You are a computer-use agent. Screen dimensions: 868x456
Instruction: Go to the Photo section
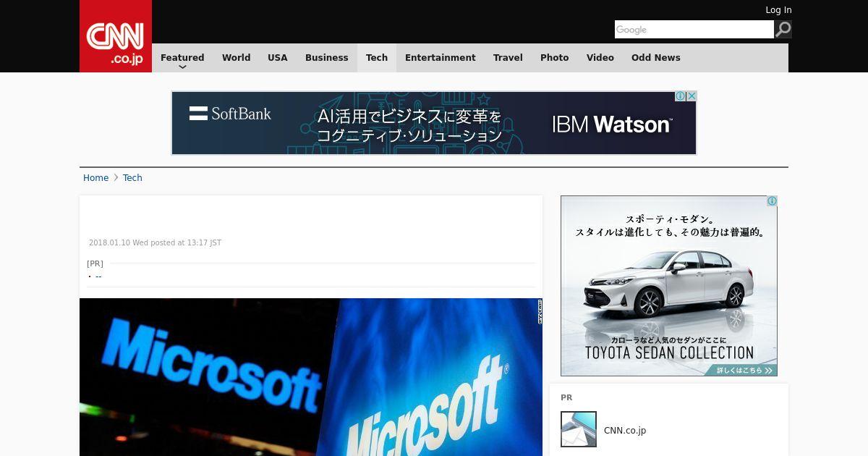(x=555, y=58)
